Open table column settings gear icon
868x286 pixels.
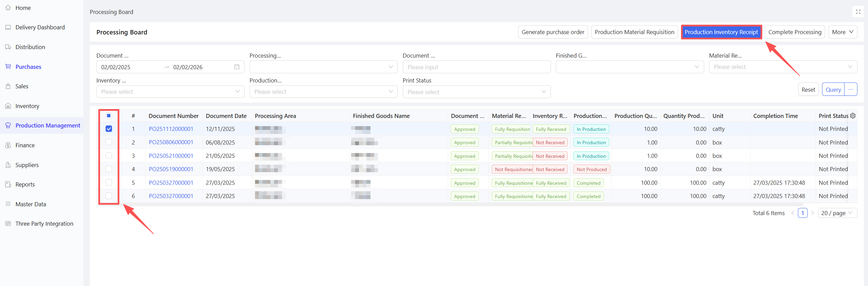[x=853, y=116]
